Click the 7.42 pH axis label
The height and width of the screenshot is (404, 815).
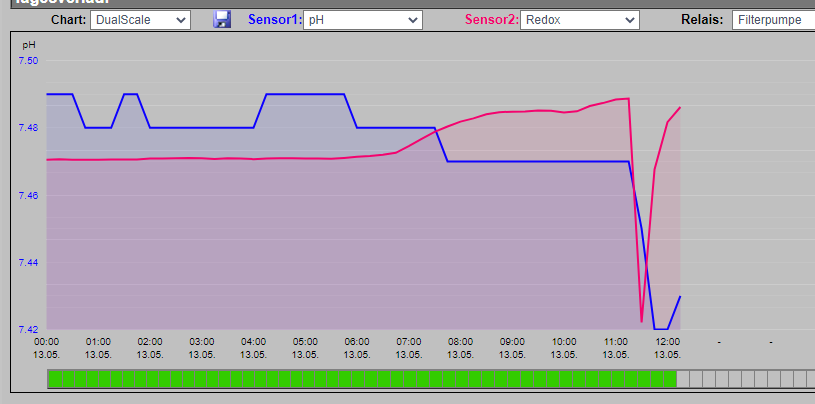click(28, 330)
